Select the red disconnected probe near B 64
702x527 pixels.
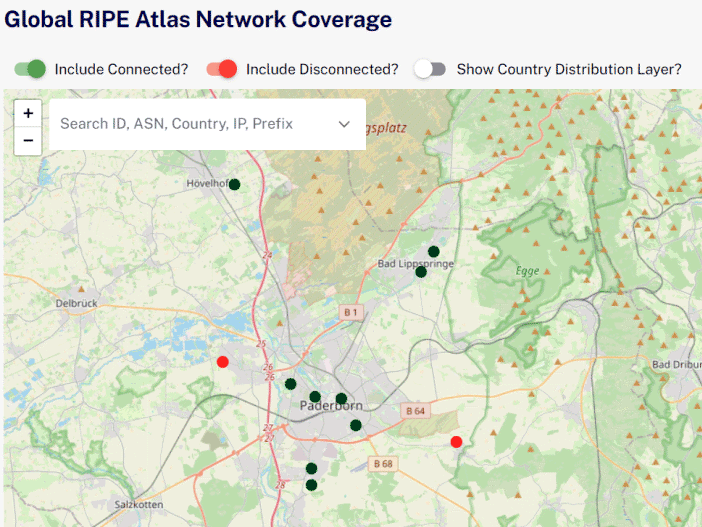pyautogui.click(x=456, y=442)
